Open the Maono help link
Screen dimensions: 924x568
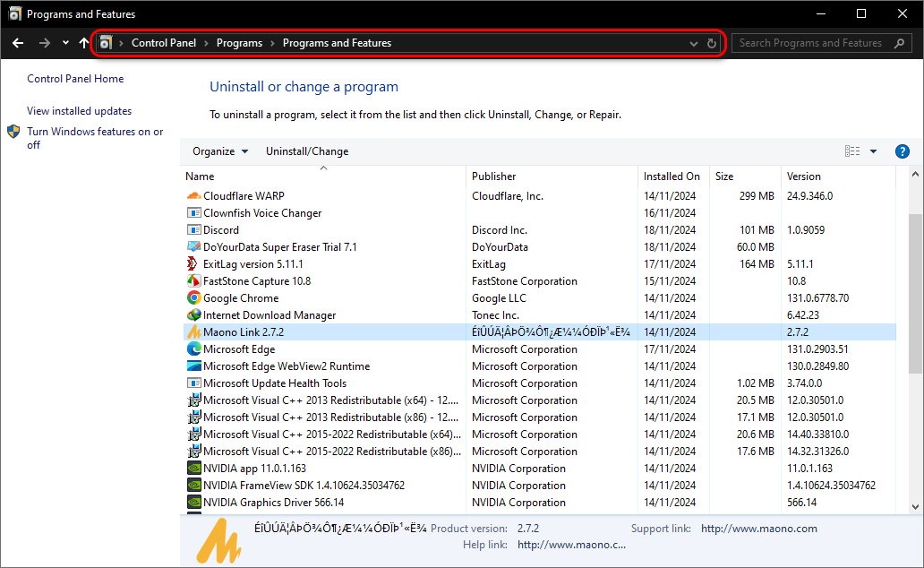coord(571,545)
